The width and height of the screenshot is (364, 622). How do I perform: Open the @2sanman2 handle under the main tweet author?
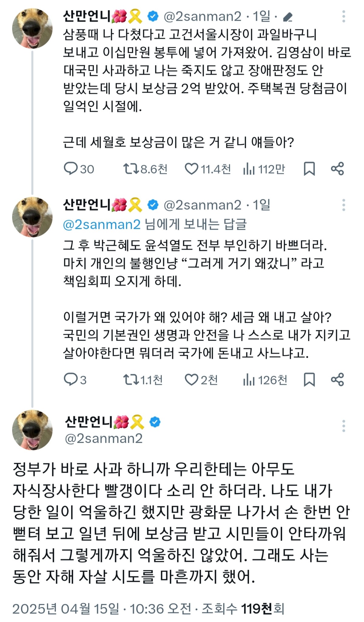tap(104, 438)
